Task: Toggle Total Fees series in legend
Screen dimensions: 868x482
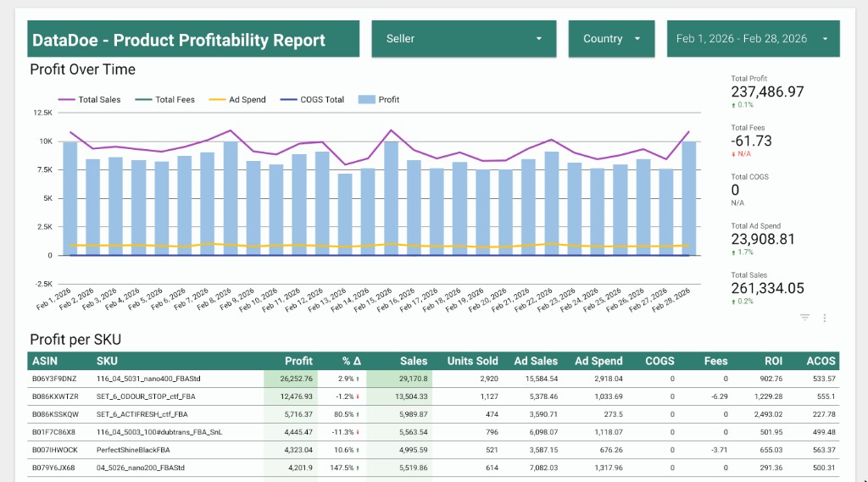Action: point(165,100)
